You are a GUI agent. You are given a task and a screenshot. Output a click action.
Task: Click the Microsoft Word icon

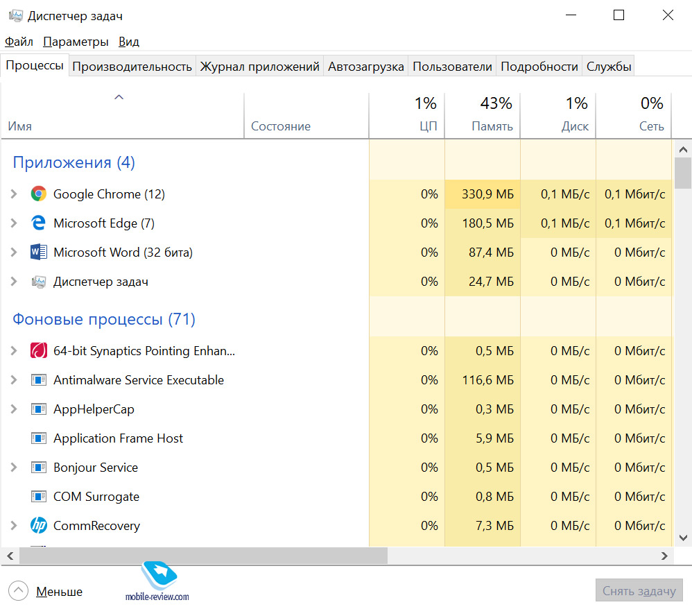pos(38,252)
